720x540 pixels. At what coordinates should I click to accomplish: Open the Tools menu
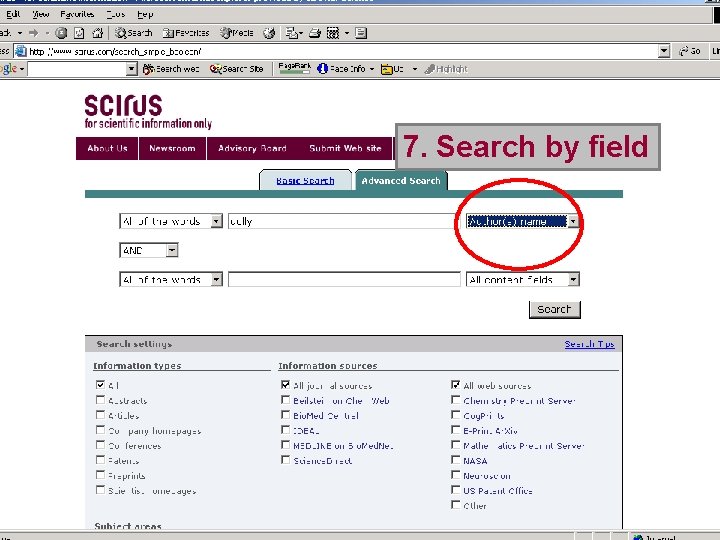[116, 14]
